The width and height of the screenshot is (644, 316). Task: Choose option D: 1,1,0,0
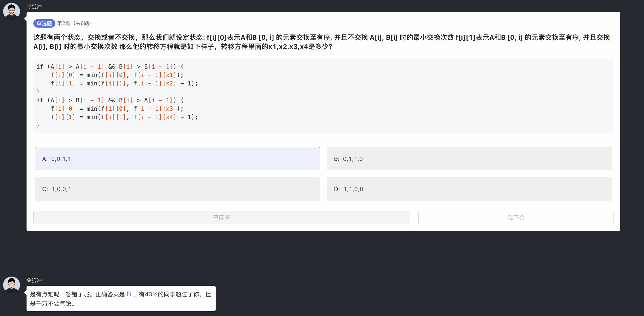click(469, 189)
